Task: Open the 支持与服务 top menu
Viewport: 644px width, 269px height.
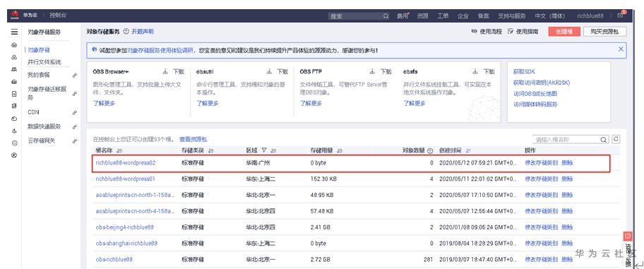Action: [512, 16]
